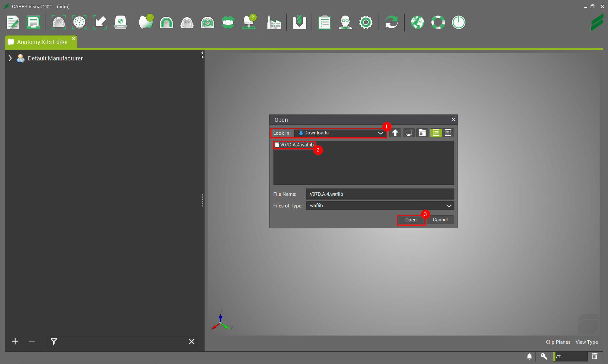Click the lifebuoy help icon

[438, 22]
